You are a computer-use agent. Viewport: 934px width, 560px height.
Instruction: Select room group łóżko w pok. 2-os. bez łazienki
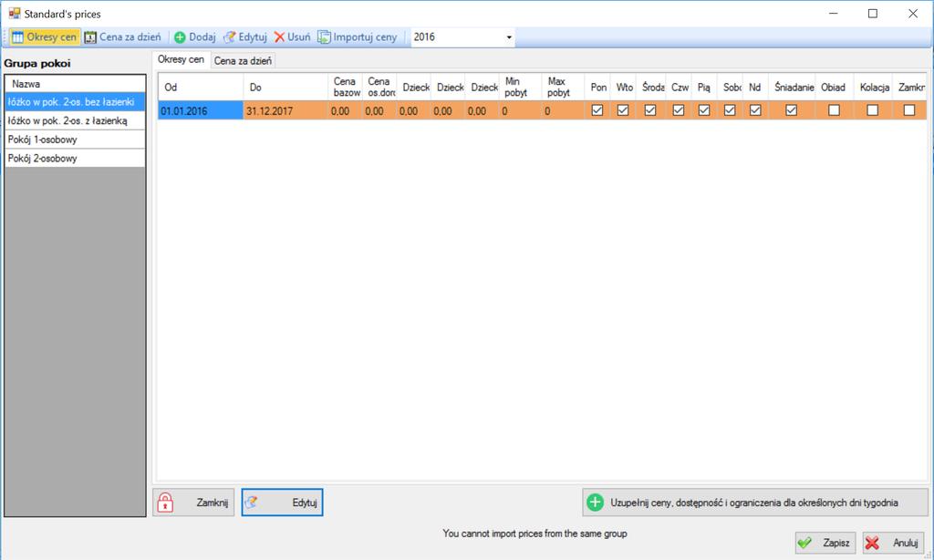(x=75, y=102)
